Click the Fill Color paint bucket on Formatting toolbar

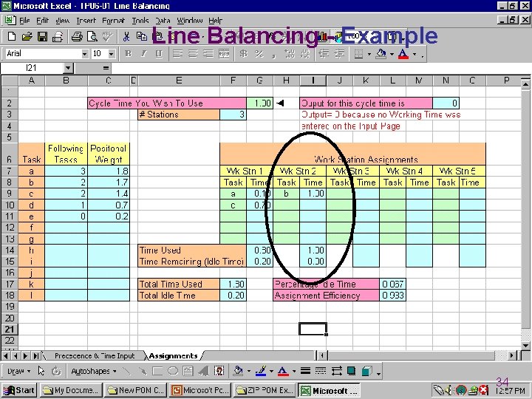pyautogui.click(x=382, y=54)
